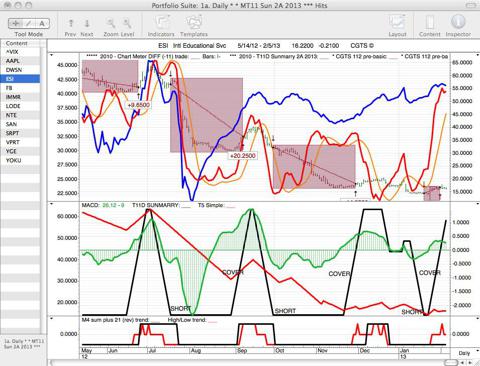The width and height of the screenshot is (480, 366).
Task: Open the Indicators toolbar icon
Action: [x=162, y=23]
